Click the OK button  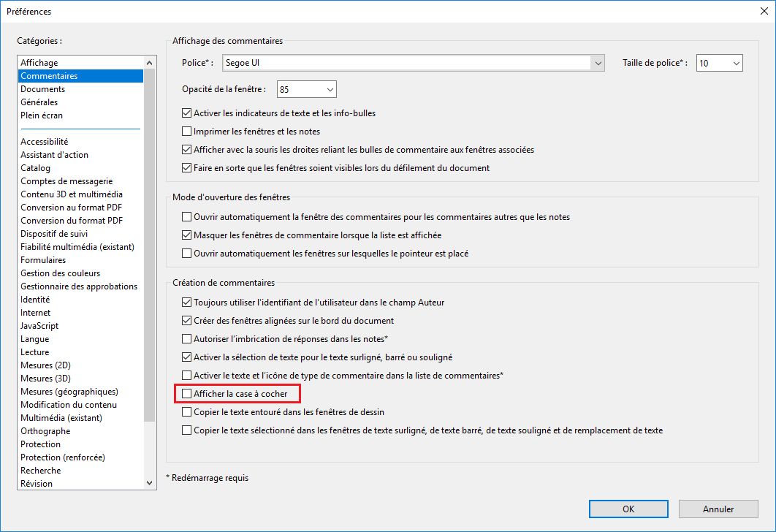coord(628,509)
